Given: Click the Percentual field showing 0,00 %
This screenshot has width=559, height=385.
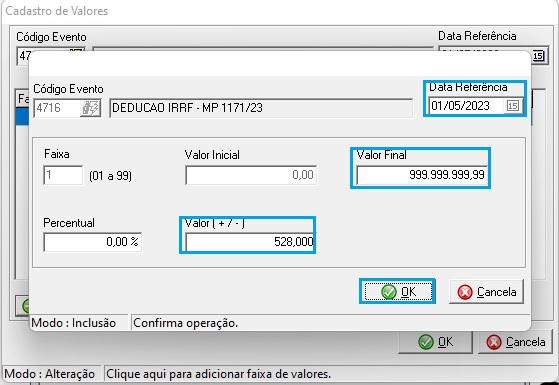Looking at the screenshot, I should point(92,242).
